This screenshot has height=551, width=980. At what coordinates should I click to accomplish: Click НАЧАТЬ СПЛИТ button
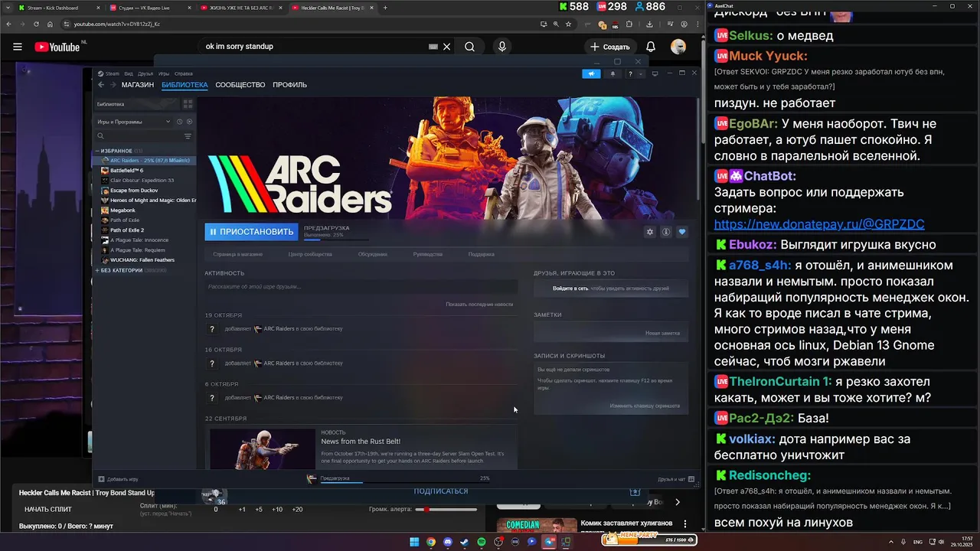click(48, 509)
